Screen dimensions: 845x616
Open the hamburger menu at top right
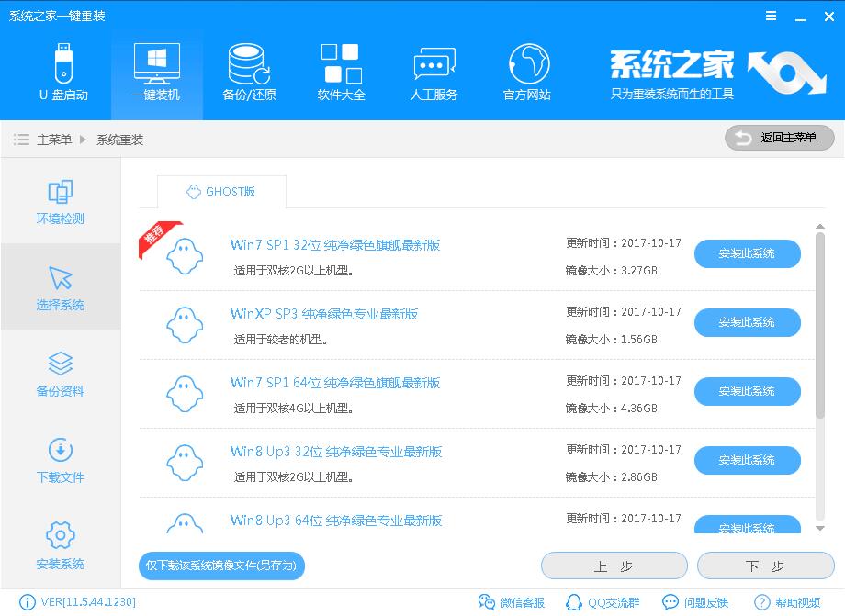tap(770, 16)
